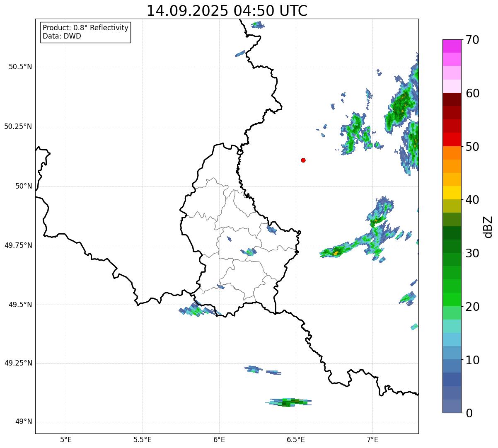Click the Data: DWD label

62,36
